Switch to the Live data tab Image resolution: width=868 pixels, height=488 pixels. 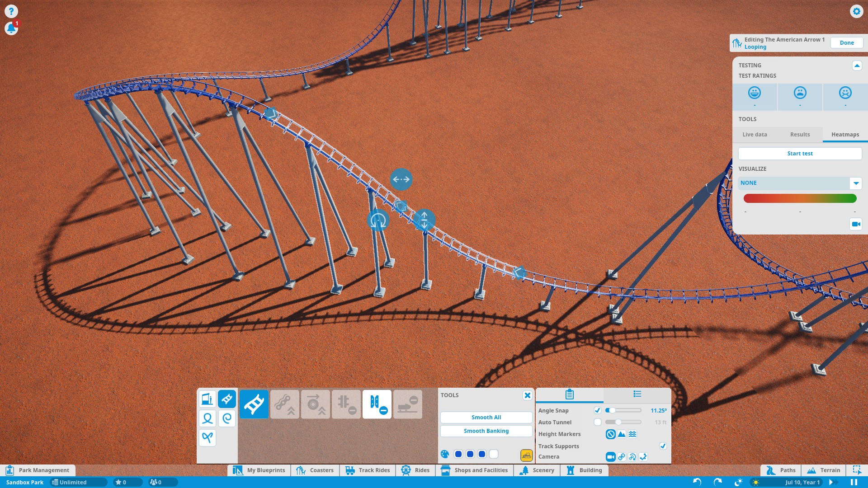tap(755, 135)
